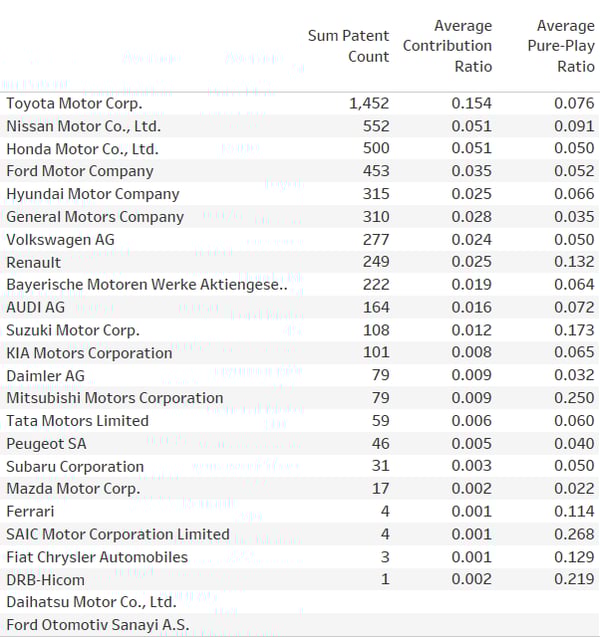Image resolution: width=600 pixels, height=637 pixels.
Task: Select the Fiat Chrysler Automobiles row label
Action: (97, 557)
